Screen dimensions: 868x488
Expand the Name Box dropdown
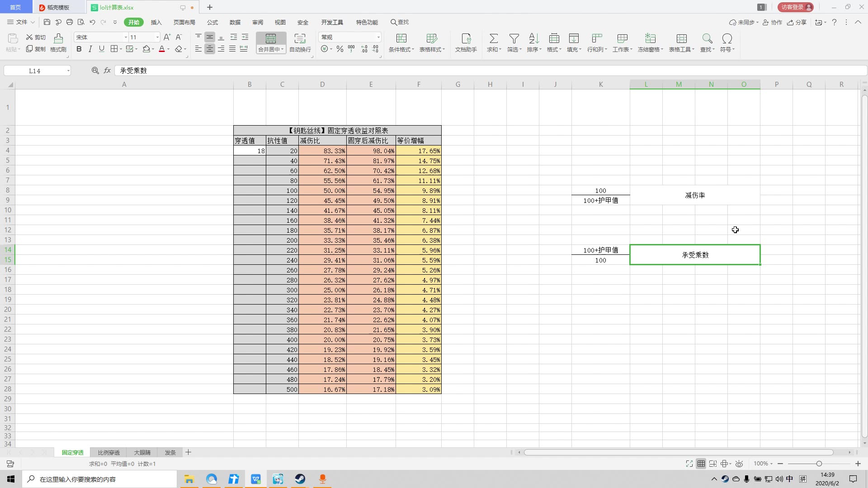click(68, 71)
